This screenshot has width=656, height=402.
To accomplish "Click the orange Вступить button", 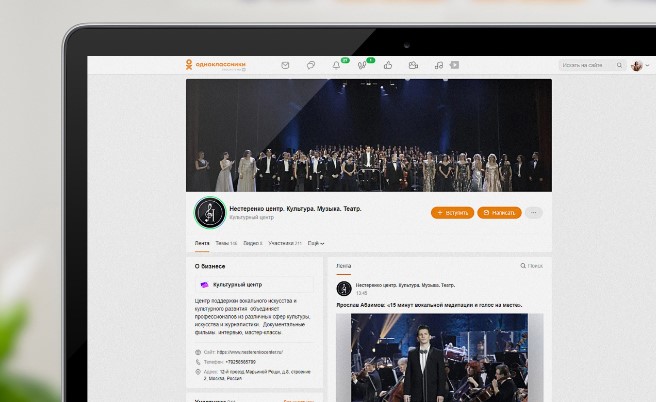I will (452, 213).
